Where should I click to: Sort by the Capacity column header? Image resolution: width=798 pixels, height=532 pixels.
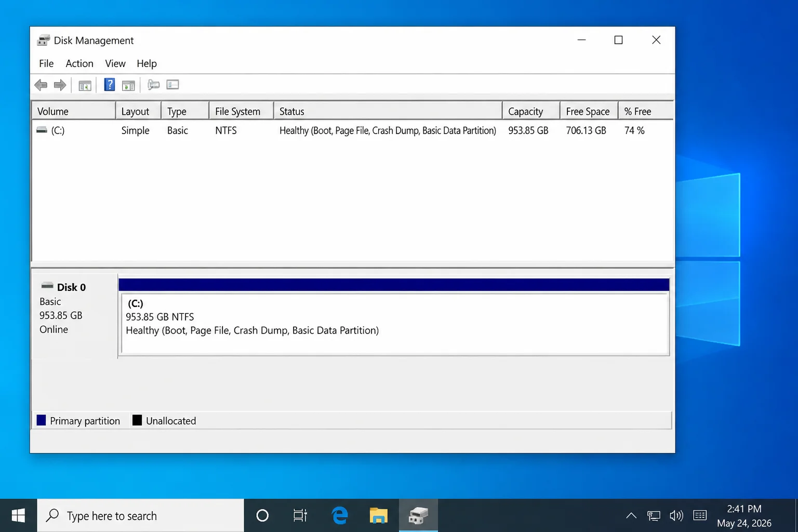coord(531,111)
